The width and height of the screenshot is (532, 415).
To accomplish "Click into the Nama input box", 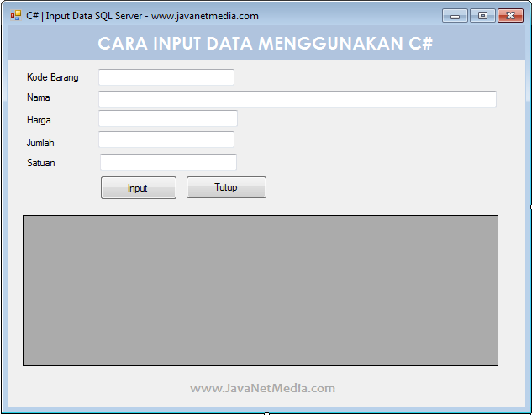I will [298, 99].
